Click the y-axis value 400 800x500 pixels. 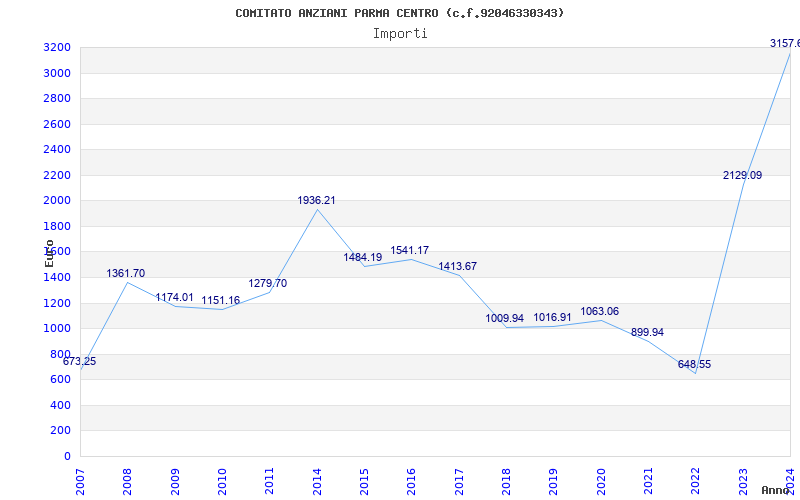60,406
